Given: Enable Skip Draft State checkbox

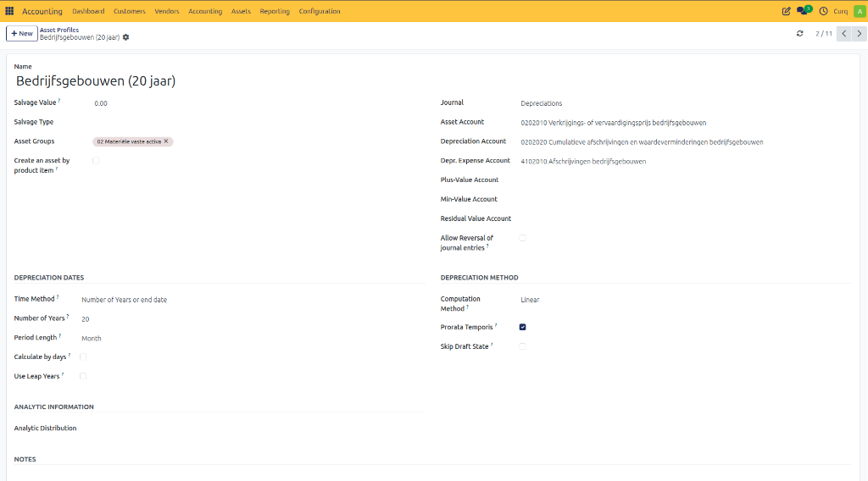Looking at the screenshot, I should click(x=522, y=346).
